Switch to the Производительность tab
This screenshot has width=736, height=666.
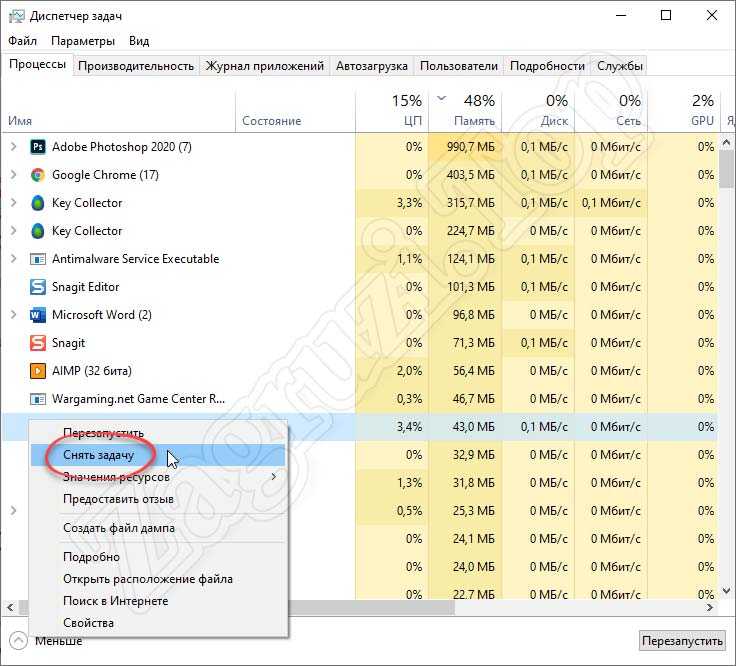[136, 66]
